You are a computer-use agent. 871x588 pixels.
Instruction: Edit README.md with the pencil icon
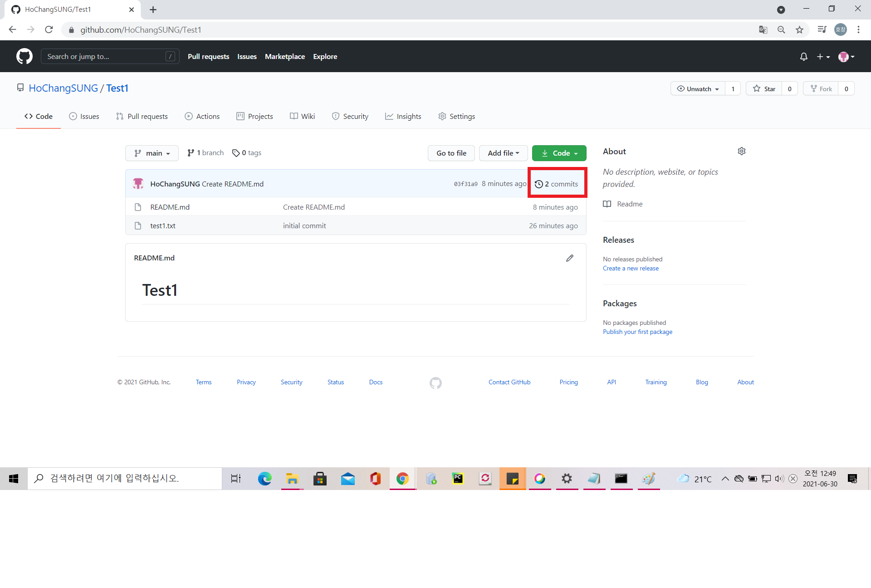(570, 258)
